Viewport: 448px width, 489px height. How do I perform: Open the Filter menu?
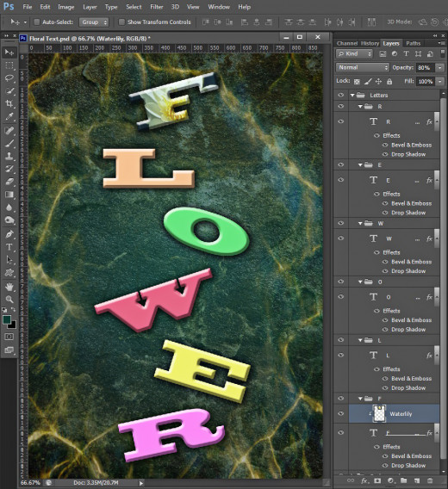click(x=157, y=7)
